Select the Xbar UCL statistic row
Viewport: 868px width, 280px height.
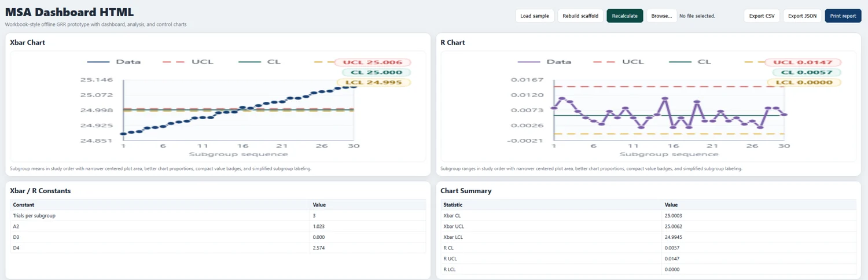(648, 226)
